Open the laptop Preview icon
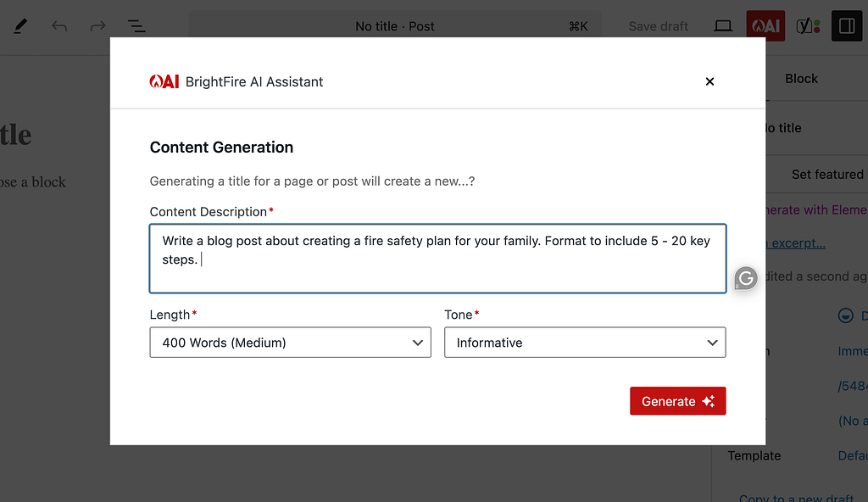 723,26
